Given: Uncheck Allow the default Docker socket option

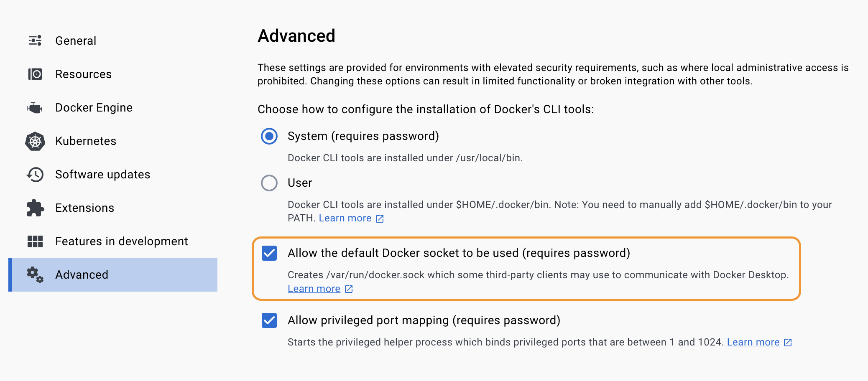Looking at the screenshot, I should pos(269,253).
